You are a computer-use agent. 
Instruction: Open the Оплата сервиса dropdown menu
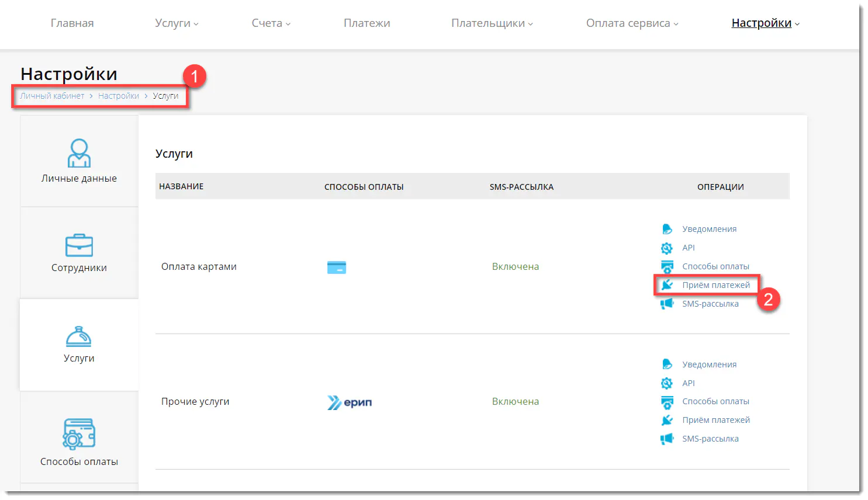click(x=632, y=23)
